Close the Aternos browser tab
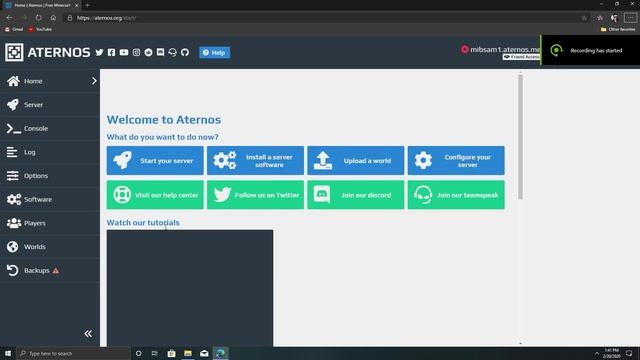 [x=76, y=5]
